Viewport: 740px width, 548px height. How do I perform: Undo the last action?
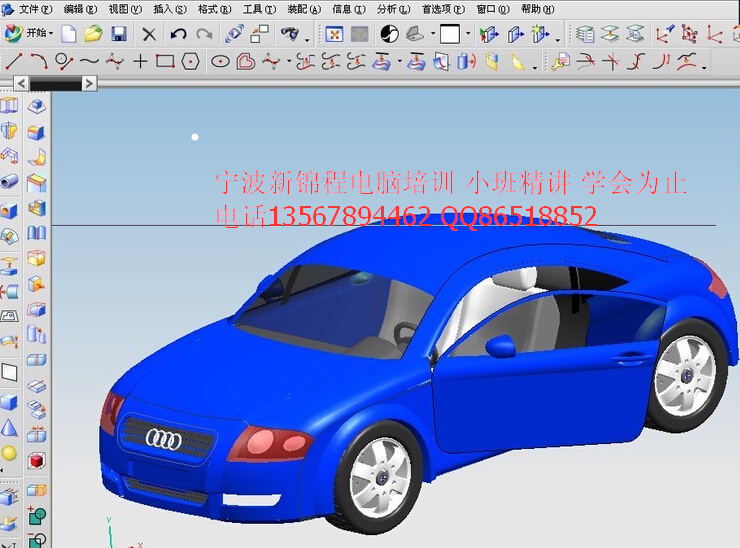click(178, 34)
